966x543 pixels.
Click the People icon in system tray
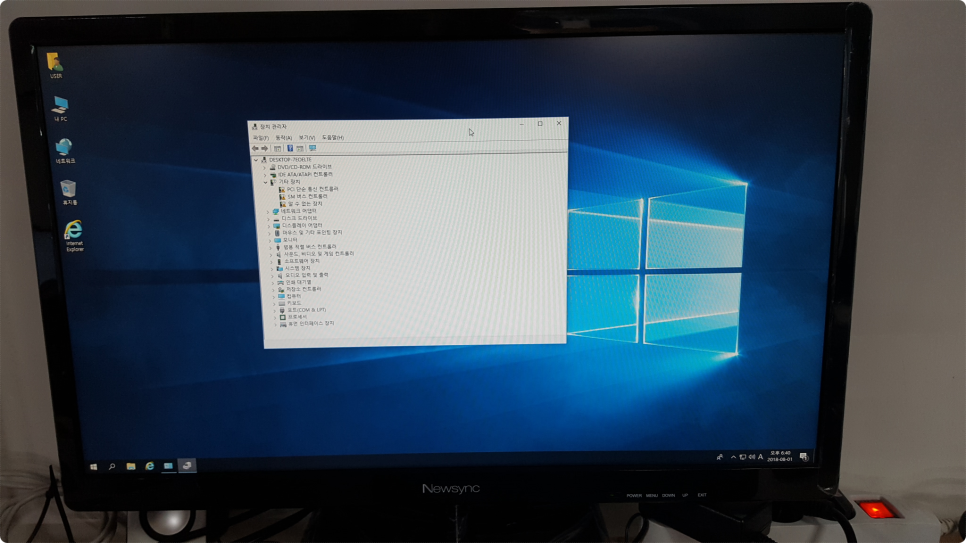coord(720,457)
